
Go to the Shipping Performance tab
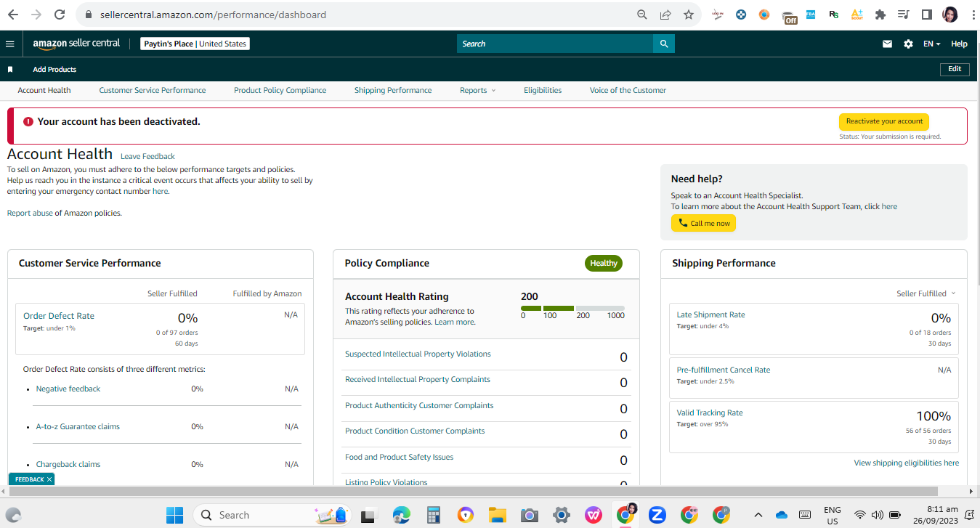click(393, 90)
